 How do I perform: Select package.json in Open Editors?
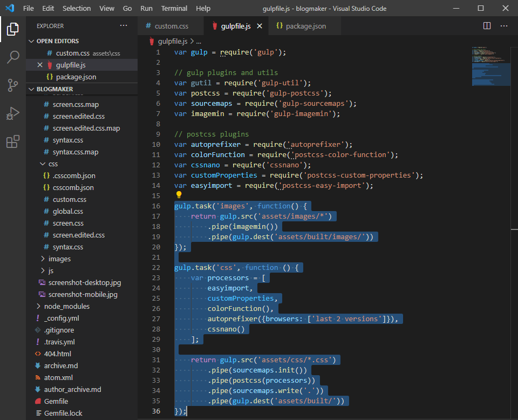[x=81, y=77]
